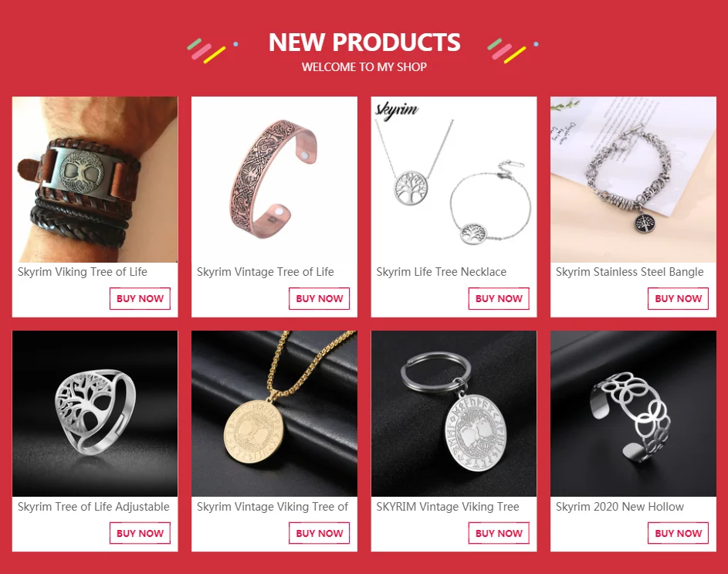Buy the Skyrim Vintage Viking Tree pendant
The image size is (728, 574).
click(x=320, y=533)
